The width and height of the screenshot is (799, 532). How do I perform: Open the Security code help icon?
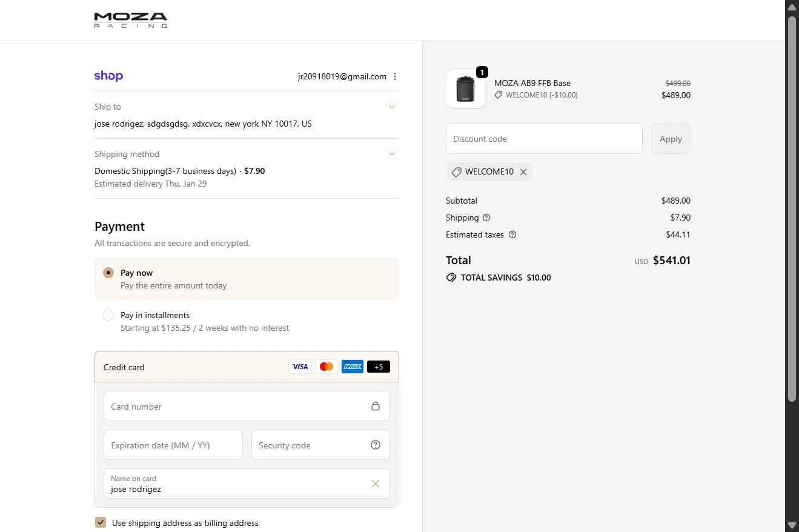click(376, 445)
